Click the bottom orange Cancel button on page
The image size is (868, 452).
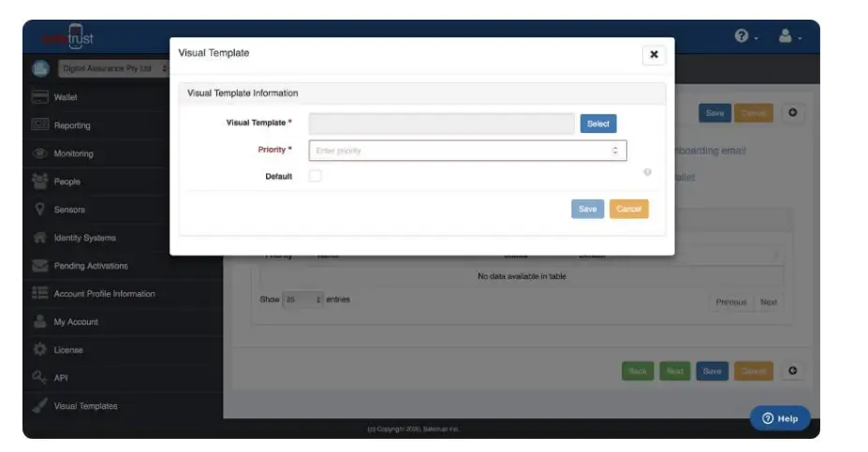(754, 371)
